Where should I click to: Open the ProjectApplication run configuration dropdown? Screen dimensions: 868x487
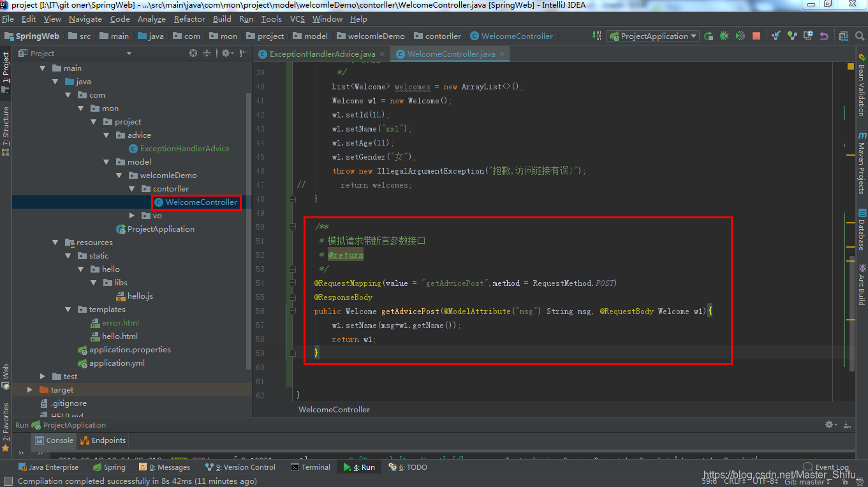(652, 36)
